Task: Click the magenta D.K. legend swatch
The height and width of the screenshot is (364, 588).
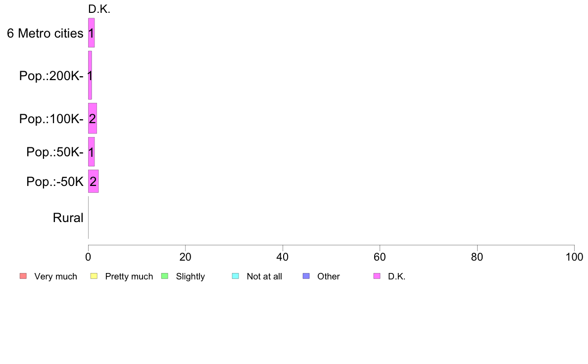Action: [377, 276]
